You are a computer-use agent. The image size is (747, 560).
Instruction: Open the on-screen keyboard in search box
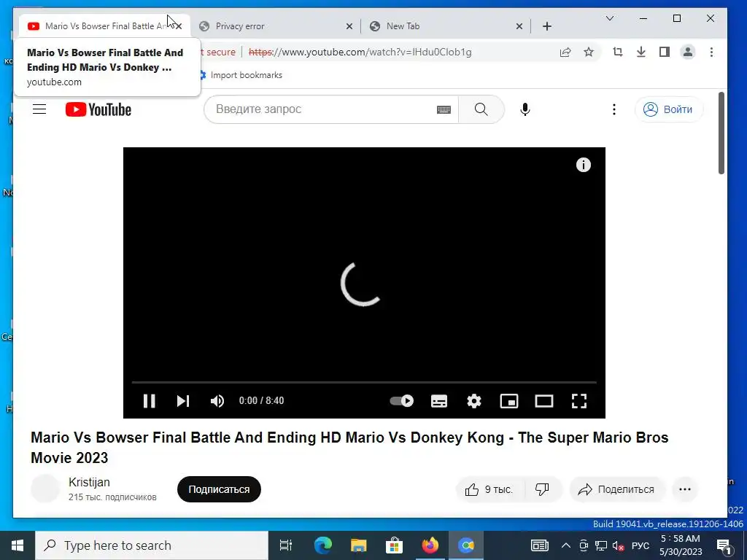point(444,109)
